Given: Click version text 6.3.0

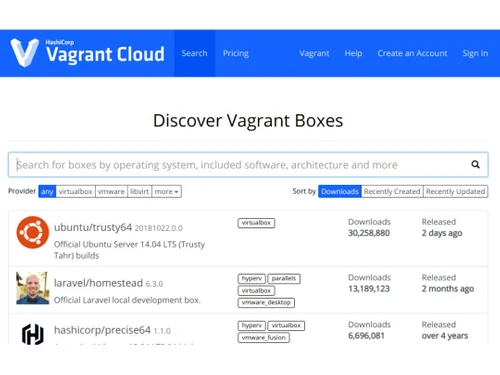Looking at the screenshot, I should 154,284.
